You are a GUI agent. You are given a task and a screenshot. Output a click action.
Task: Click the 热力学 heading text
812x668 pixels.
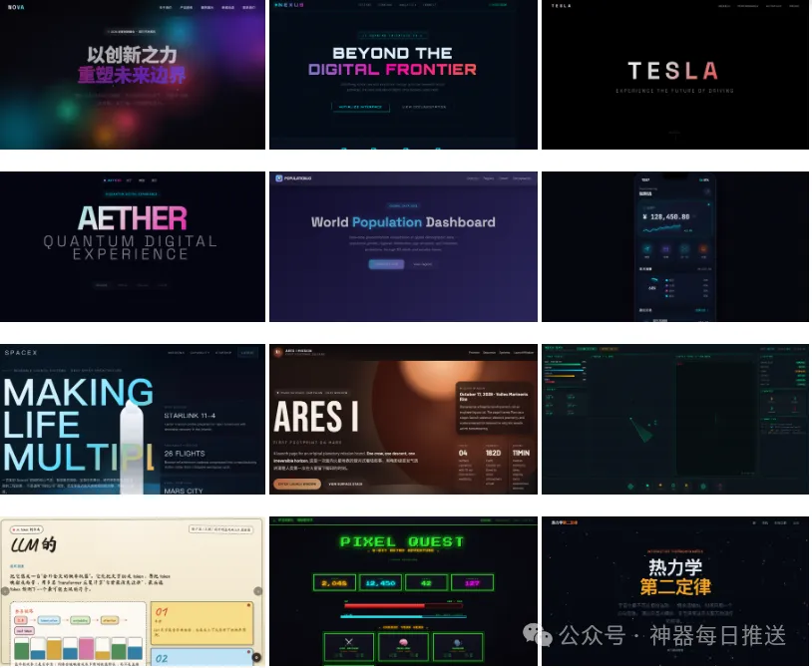[x=675, y=567]
